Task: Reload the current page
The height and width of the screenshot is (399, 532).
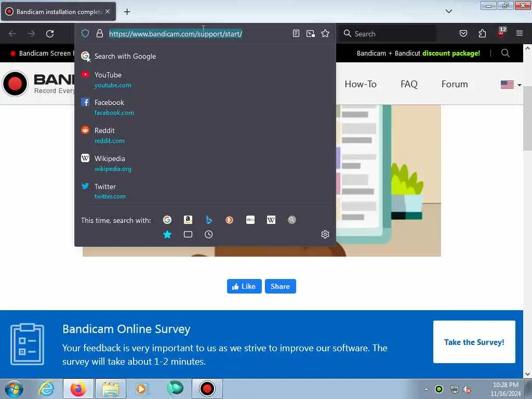Action: (x=50, y=34)
